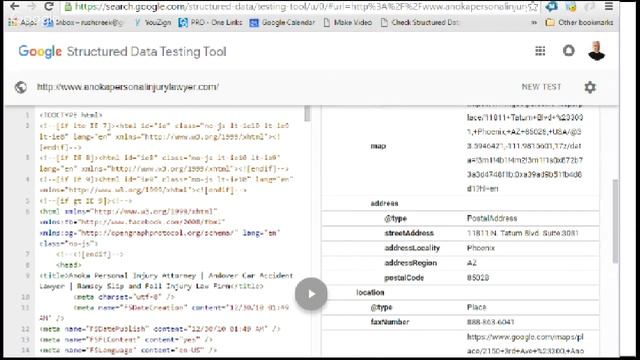Screen dimensions: 640x360
Task: Click the addressLocality value Phoenix
Action: (x=481, y=248)
